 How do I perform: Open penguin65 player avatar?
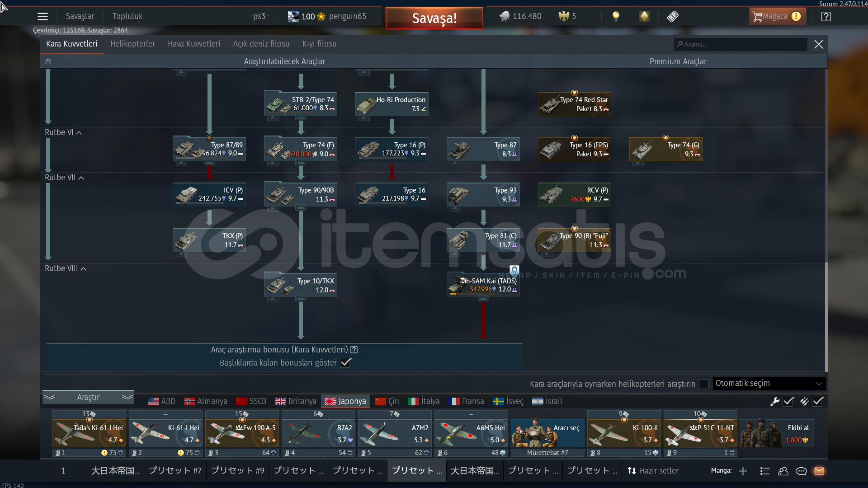[x=293, y=17]
